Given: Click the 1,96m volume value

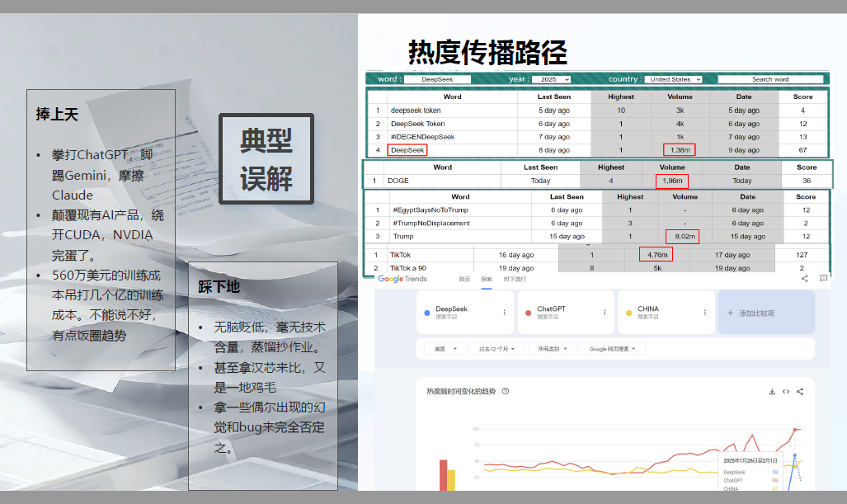Looking at the screenshot, I should [x=672, y=181].
